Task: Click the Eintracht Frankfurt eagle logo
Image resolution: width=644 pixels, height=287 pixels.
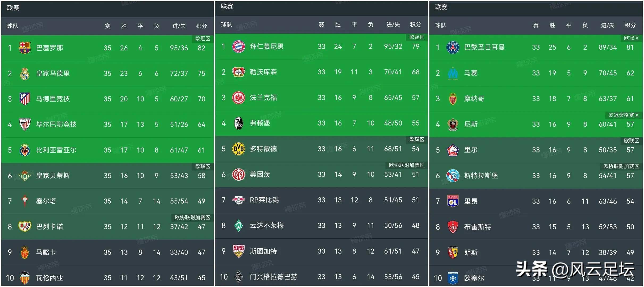Action: pyautogui.click(x=239, y=98)
